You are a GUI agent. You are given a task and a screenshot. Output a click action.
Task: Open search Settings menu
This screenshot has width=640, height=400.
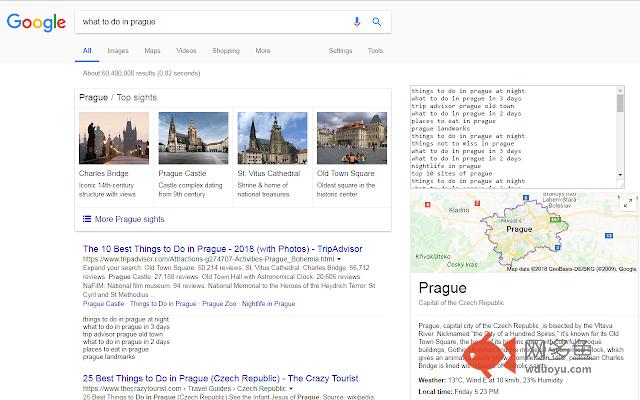340,51
